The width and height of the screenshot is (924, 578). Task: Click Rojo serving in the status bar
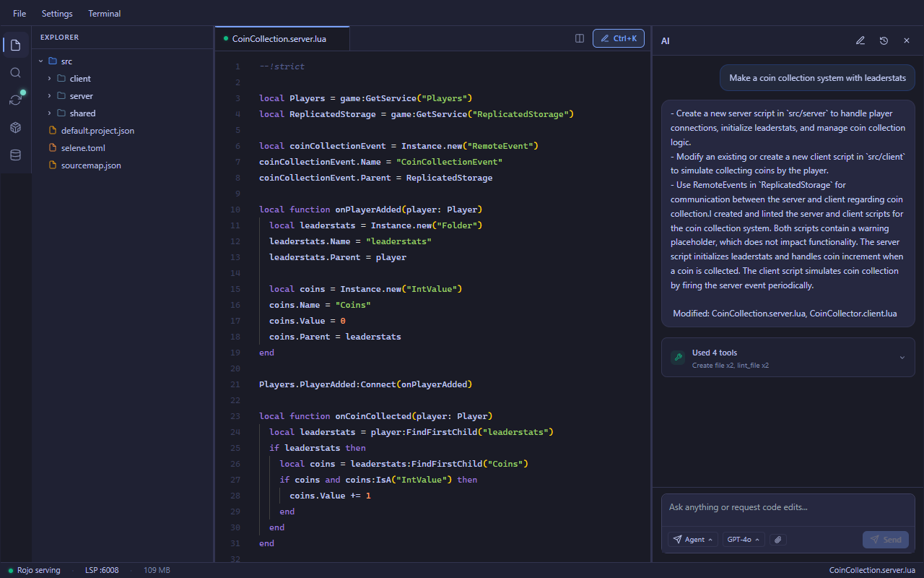point(34,570)
